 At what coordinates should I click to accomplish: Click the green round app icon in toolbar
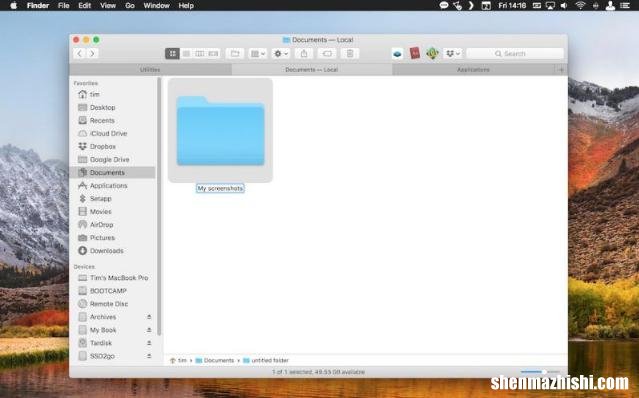click(x=432, y=53)
